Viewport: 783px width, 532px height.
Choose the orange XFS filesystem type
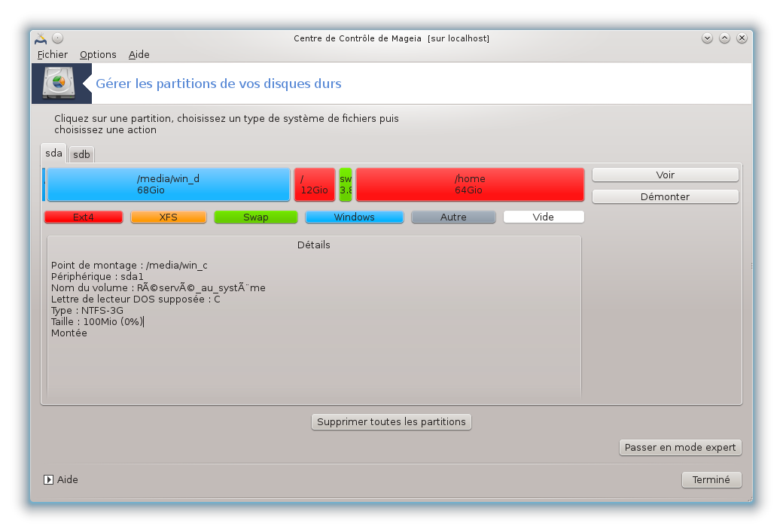(x=169, y=217)
